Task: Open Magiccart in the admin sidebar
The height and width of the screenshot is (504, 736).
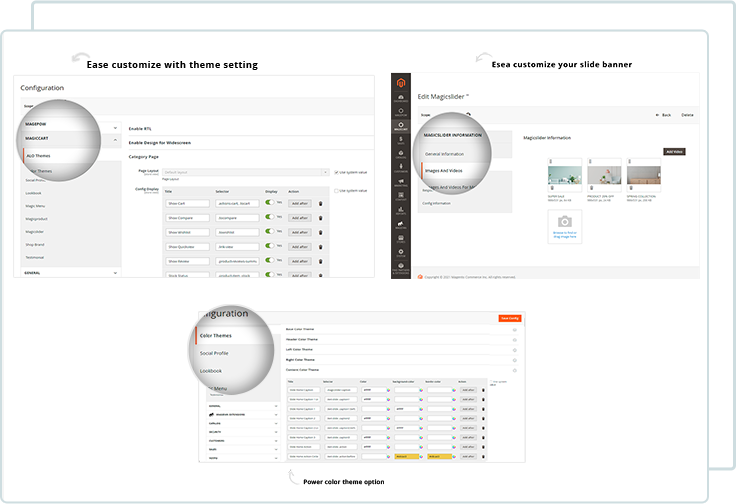Action: pos(400,127)
